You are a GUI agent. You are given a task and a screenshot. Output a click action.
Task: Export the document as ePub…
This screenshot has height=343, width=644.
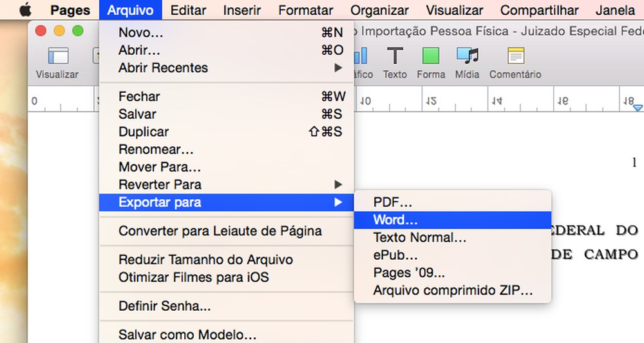click(453, 255)
